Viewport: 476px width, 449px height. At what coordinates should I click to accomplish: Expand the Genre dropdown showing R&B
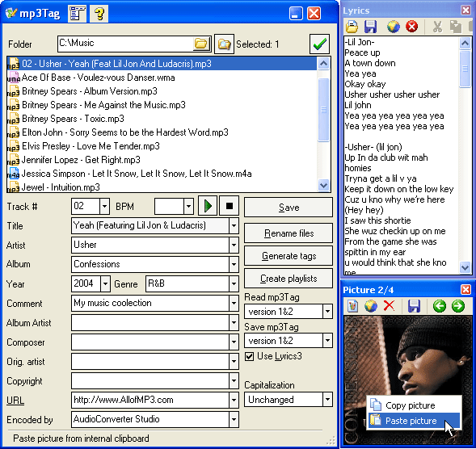pos(234,284)
